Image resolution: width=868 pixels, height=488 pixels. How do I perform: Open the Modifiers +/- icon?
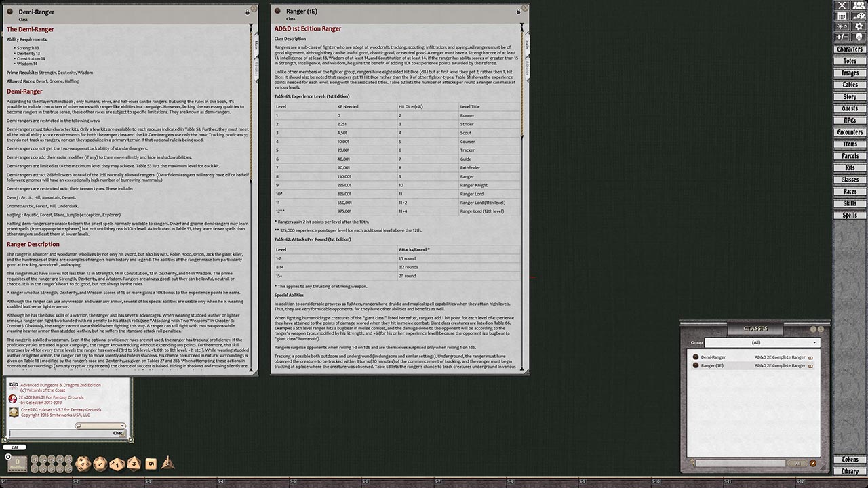(x=842, y=35)
